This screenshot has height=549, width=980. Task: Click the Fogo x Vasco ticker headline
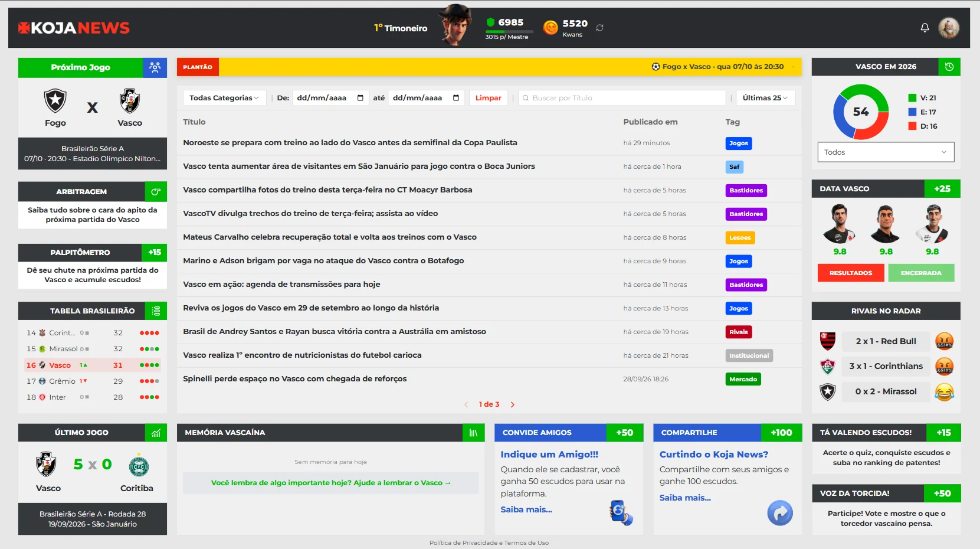(717, 67)
